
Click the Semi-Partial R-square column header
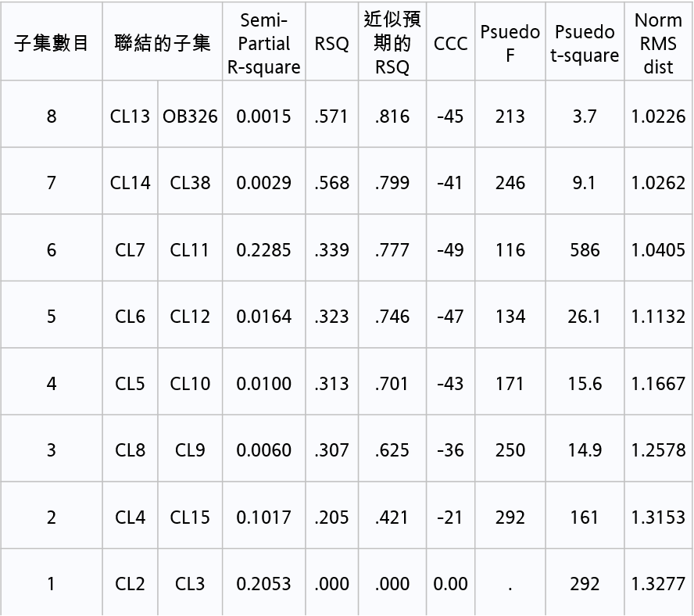(x=264, y=43)
